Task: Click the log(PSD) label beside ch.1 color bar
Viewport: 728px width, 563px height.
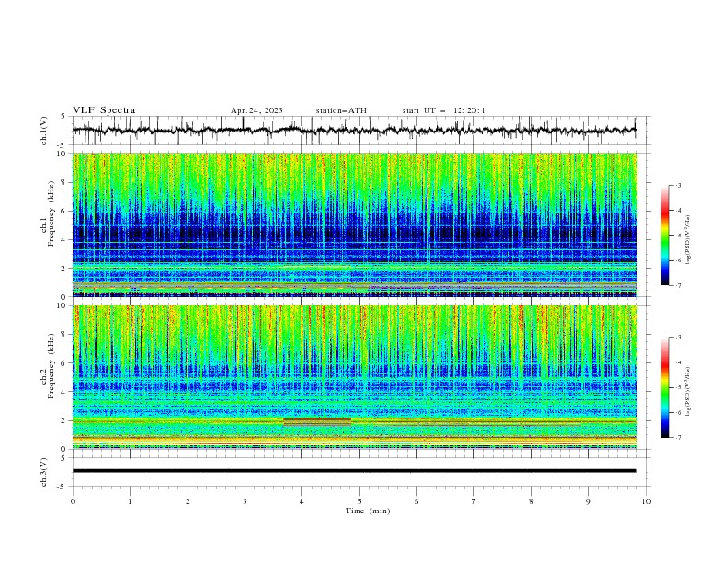Action: 688,240
